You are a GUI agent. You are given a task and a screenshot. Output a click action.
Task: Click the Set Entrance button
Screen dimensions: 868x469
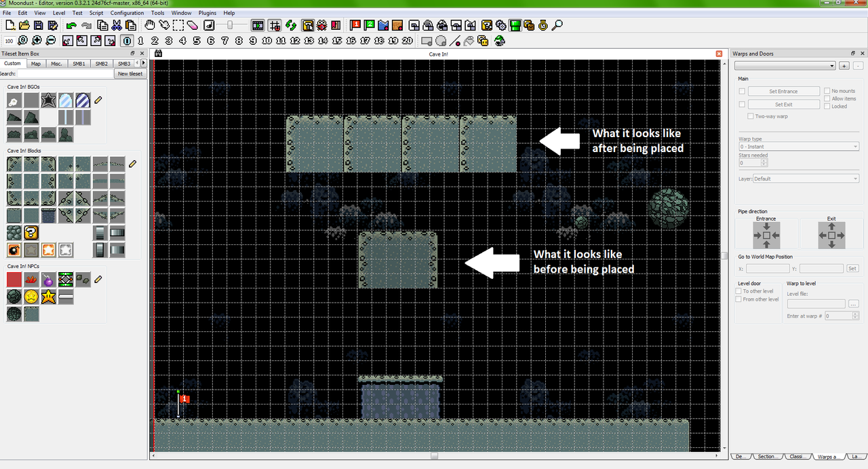click(783, 91)
